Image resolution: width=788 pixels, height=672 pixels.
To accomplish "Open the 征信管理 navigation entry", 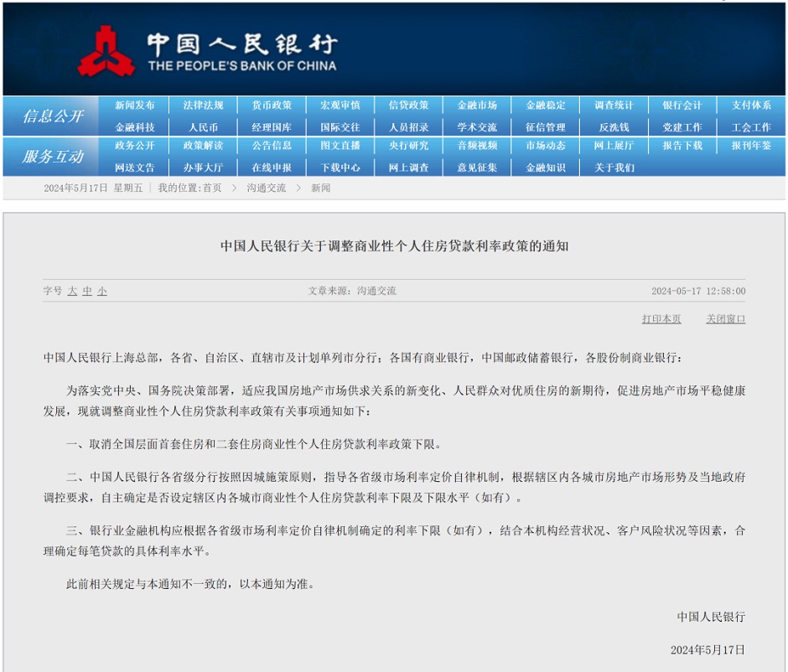I will 546,127.
